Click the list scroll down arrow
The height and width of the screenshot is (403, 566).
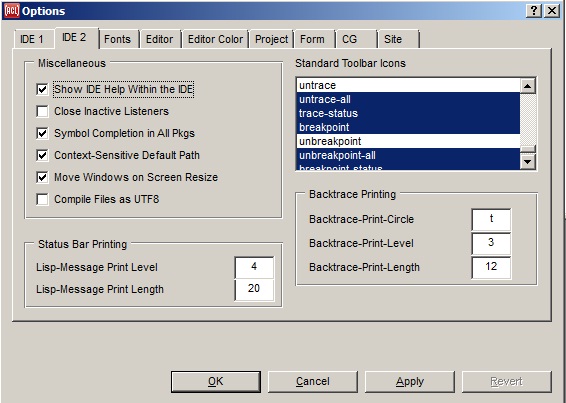point(528,161)
